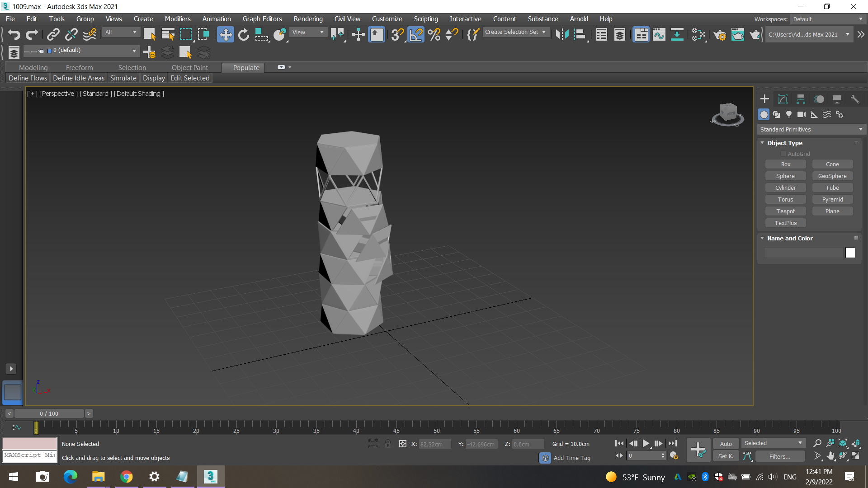Click the Mirror tool icon
The image size is (868, 488).
[x=562, y=35]
